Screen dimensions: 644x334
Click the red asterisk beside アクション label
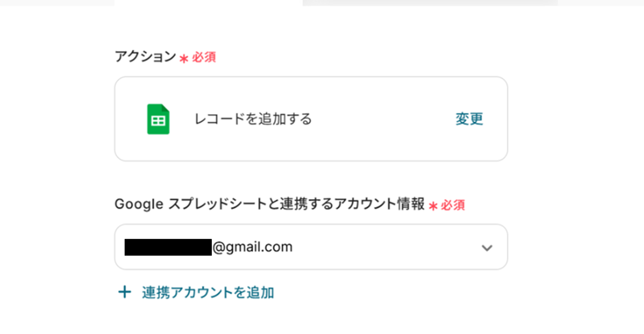(184, 59)
